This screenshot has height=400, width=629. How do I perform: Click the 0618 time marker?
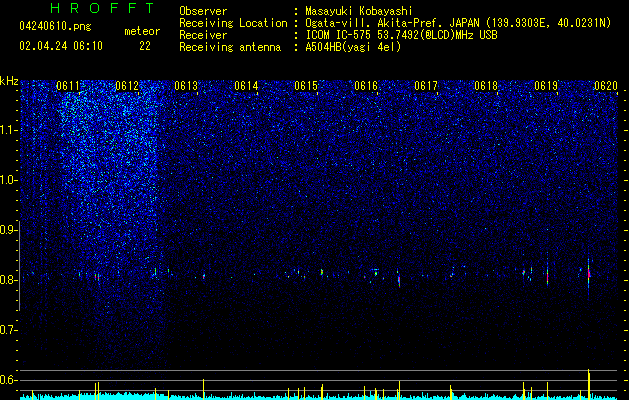pos(486,86)
